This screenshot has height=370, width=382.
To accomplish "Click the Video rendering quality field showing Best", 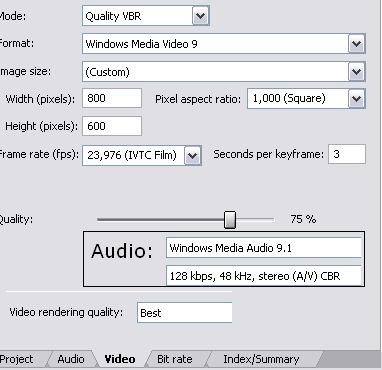I will tap(184, 313).
